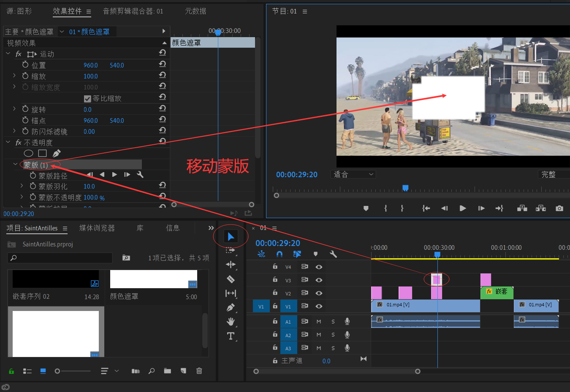Image resolution: width=570 pixels, height=392 pixels.
Task: Collapse Mask (1) group
Action: coord(15,164)
